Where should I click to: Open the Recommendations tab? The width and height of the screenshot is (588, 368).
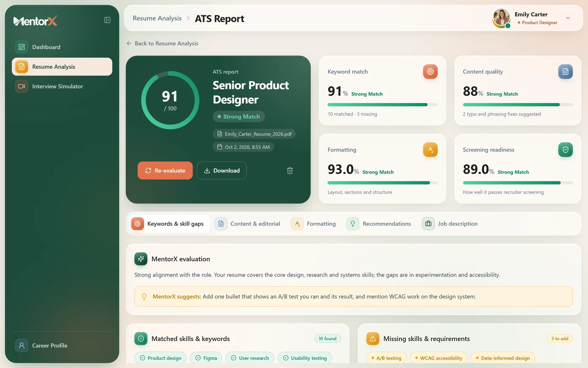coord(379,224)
